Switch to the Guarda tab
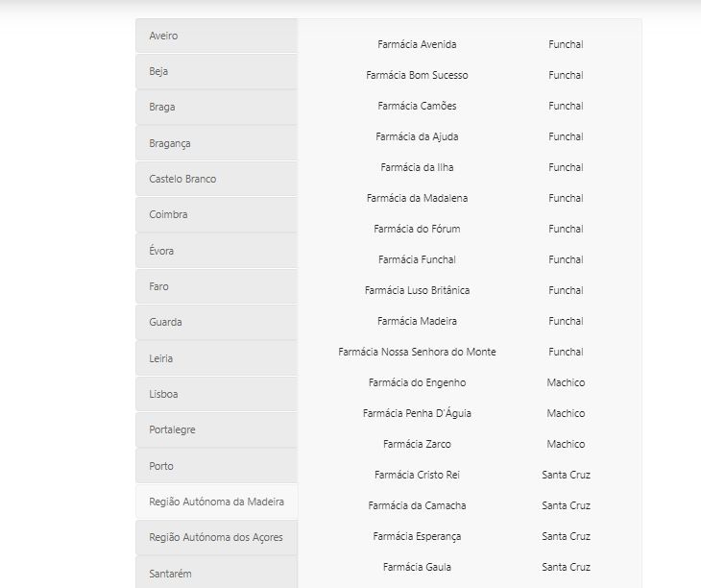 [216, 322]
